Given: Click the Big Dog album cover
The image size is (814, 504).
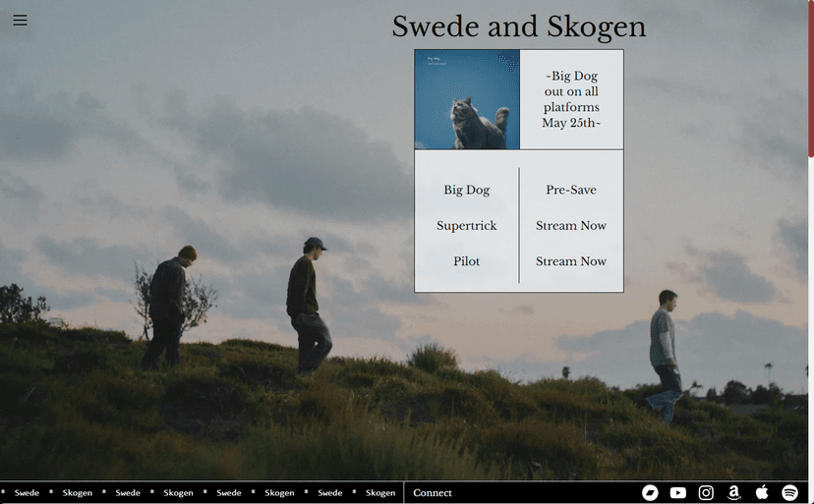Looking at the screenshot, I should pos(467,99).
